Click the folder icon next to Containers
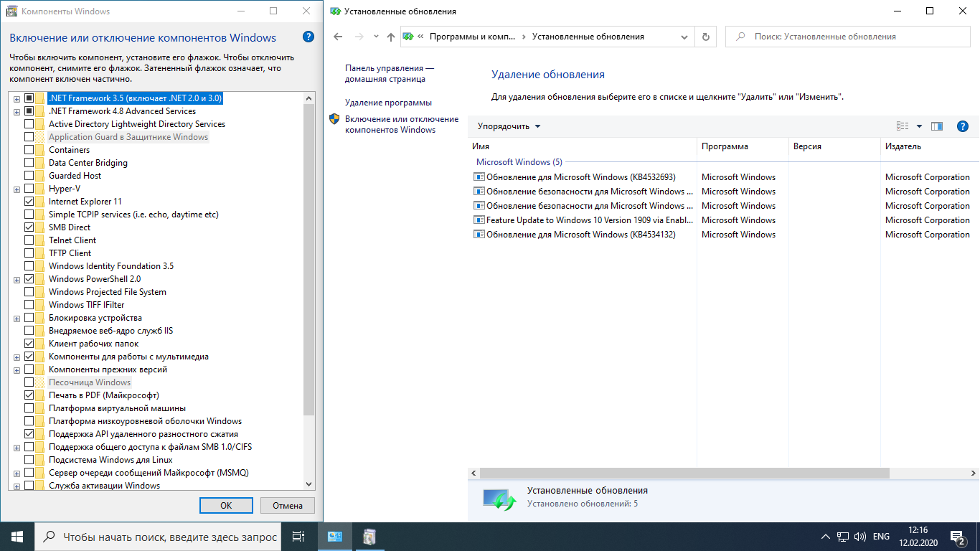Screen dimensions: 980x551 41,150
